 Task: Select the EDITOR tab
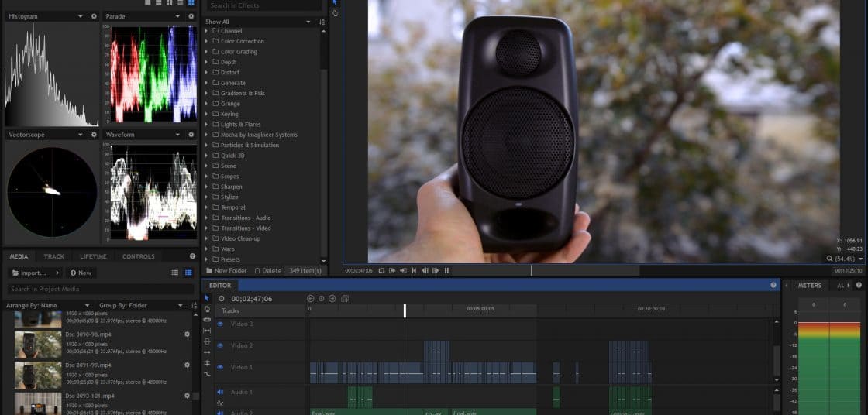tap(220, 286)
